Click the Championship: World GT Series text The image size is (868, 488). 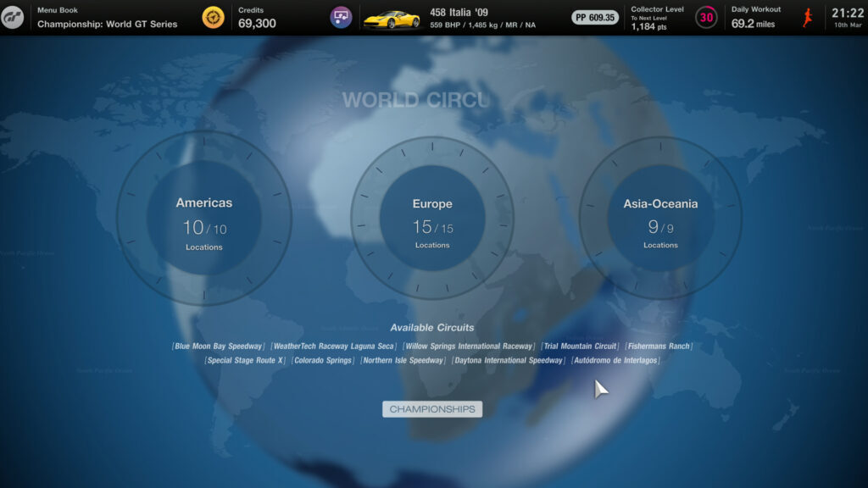108,24
